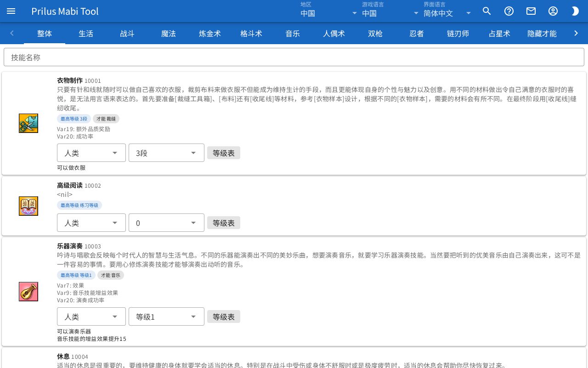The image size is (588, 368).
Task: Open the race dropdown for 高级阅读
Action: click(x=91, y=223)
